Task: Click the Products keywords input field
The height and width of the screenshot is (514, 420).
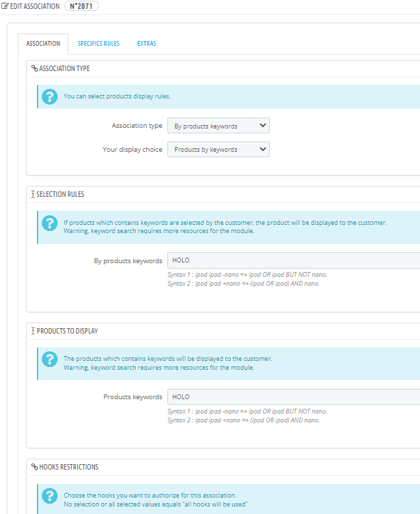Action: [294, 397]
